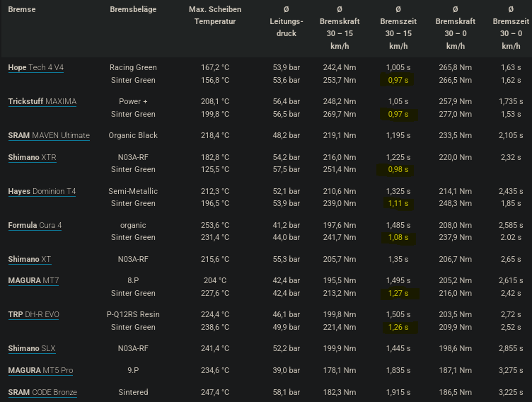
Task: Visit the MAGURA MT5 Pro link
Action: tap(40, 370)
